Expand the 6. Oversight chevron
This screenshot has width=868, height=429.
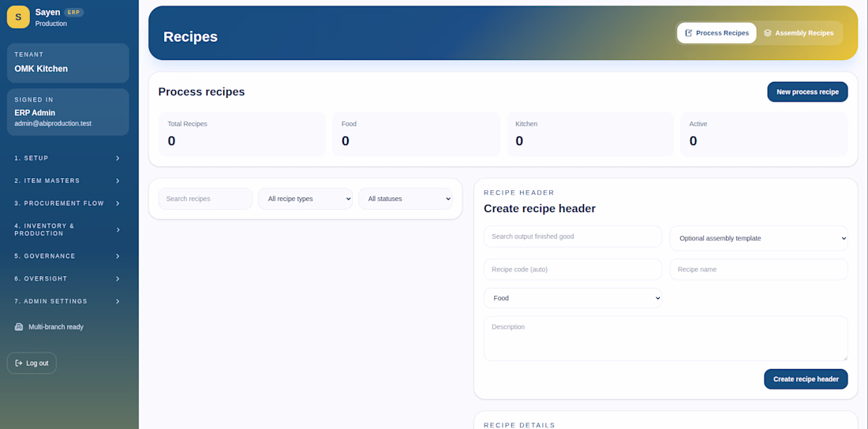pos(118,279)
